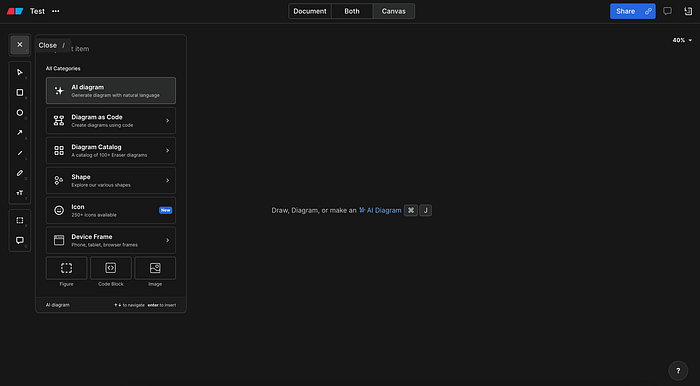Insert an Image
Screen dimensions: 700x386
tap(155, 268)
